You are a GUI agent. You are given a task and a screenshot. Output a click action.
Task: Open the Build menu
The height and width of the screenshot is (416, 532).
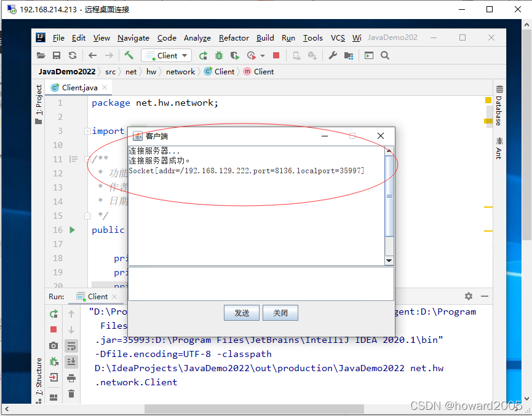point(265,38)
